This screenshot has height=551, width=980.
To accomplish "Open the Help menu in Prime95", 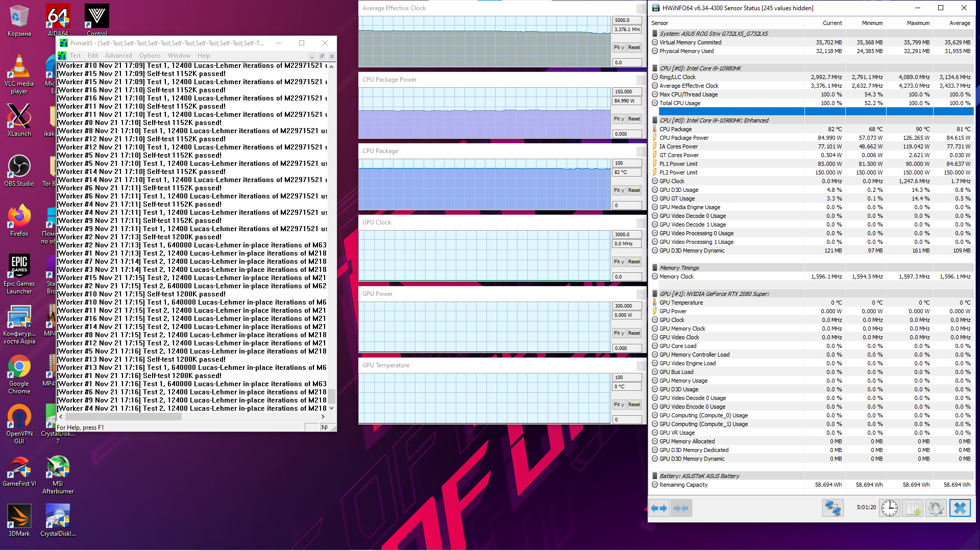I will tap(204, 56).
